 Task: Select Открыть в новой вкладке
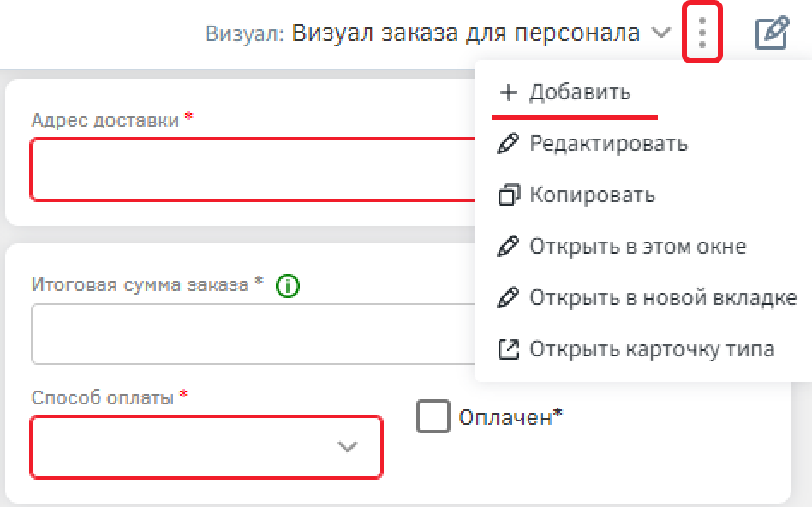[663, 298]
